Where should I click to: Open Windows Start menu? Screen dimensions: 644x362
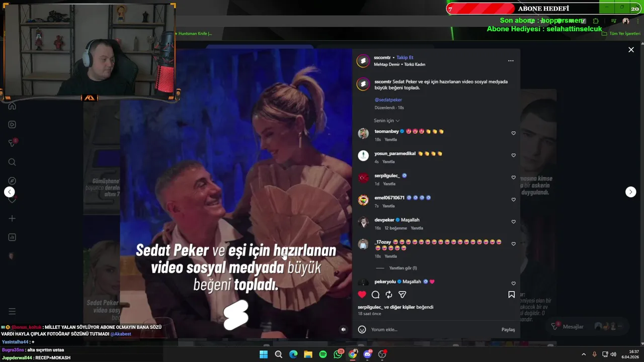coord(264,354)
